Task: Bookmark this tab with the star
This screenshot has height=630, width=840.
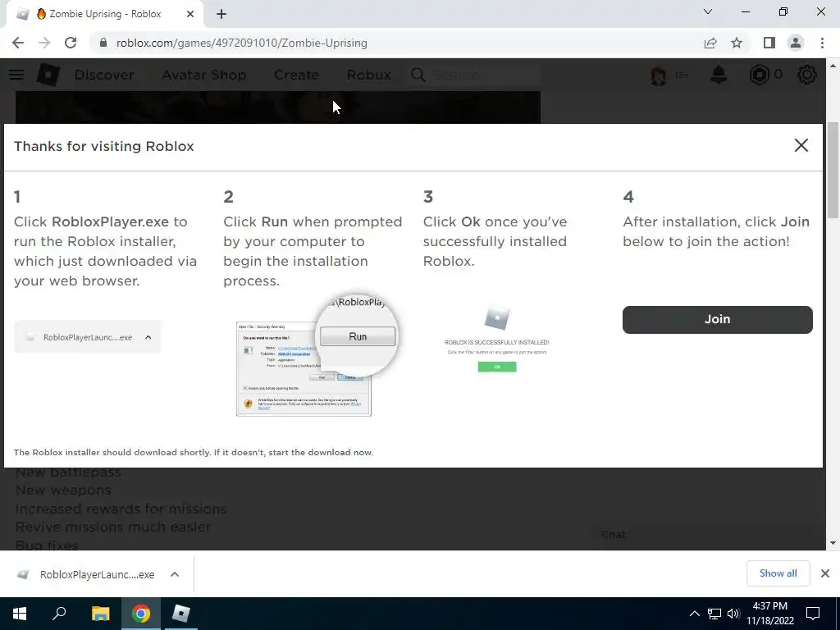Action: [737, 43]
